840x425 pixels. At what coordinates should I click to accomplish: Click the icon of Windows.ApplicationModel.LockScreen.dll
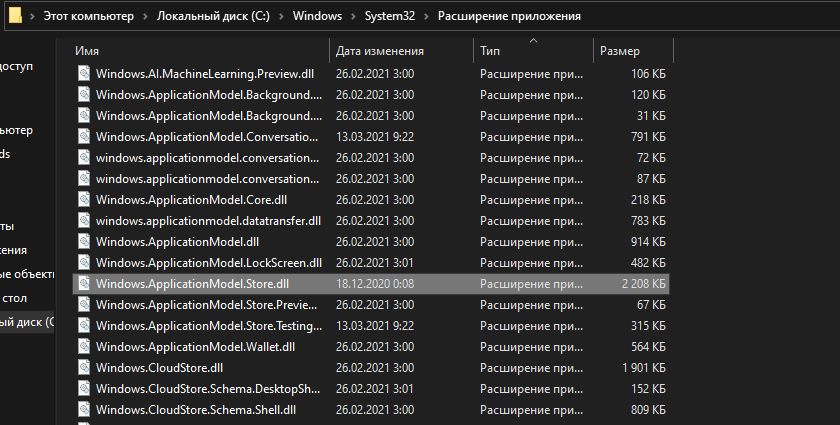click(x=84, y=263)
